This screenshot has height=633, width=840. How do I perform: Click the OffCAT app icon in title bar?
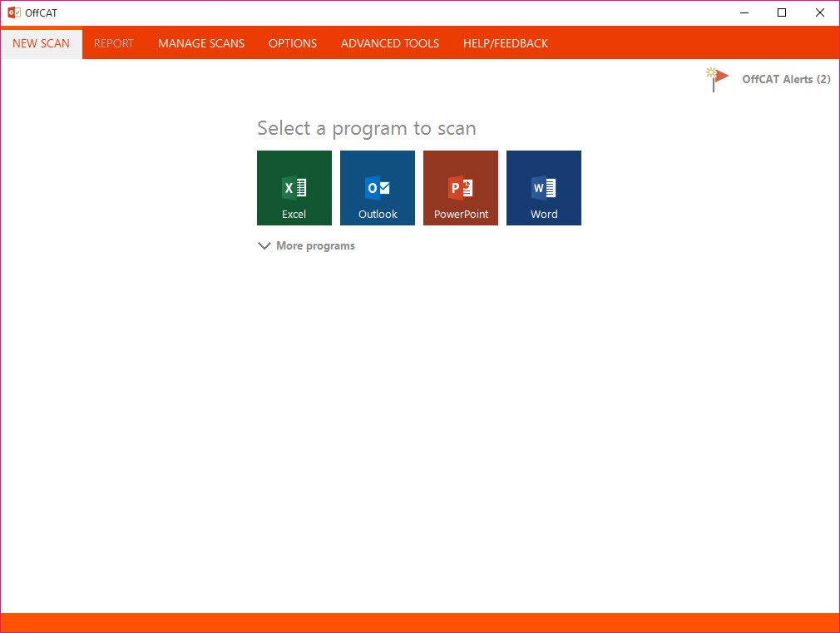pos(14,12)
